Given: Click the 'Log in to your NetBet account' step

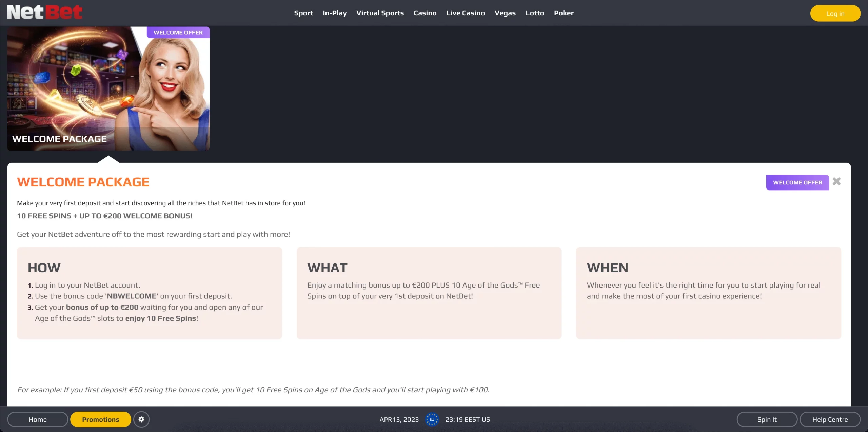Looking at the screenshot, I should pos(87,285).
